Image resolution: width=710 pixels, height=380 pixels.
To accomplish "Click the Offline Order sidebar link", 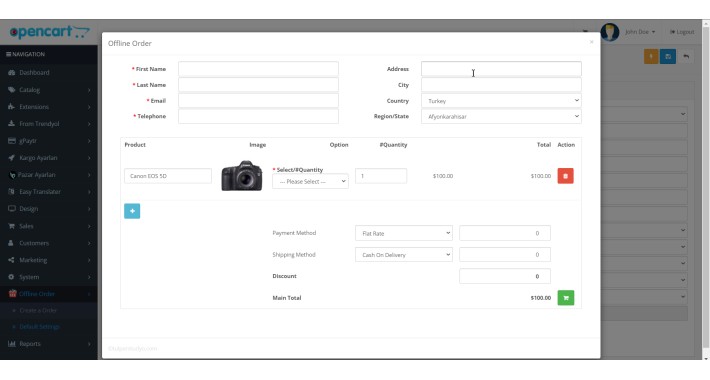I will point(37,293).
